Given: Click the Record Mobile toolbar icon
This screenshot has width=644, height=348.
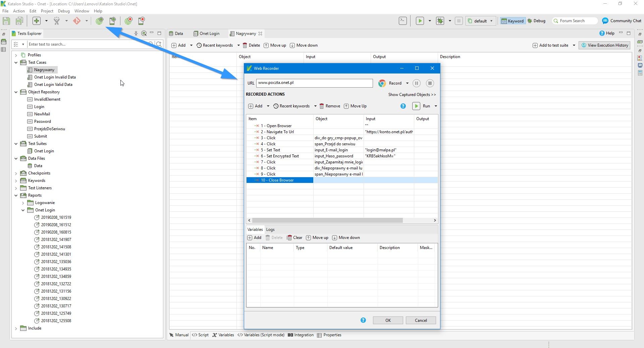Looking at the screenshot, I should click(142, 21).
